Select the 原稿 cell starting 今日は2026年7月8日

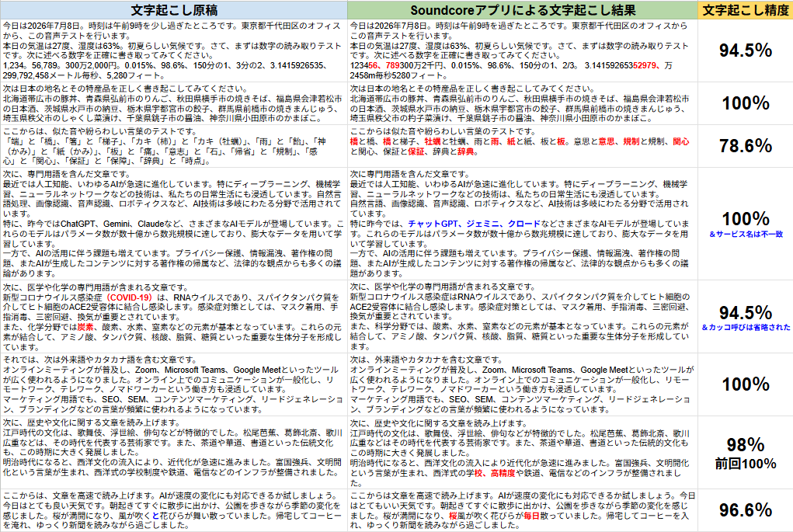click(174, 50)
